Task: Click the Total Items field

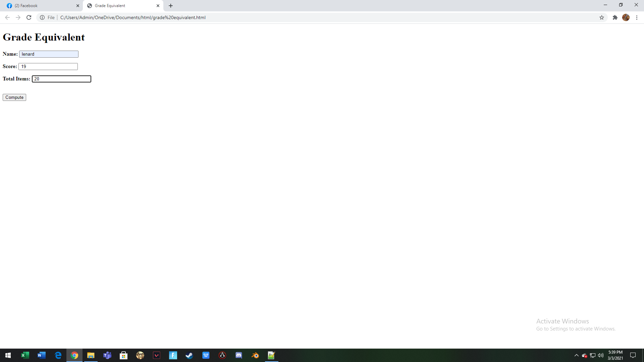Action: pos(61,79)
